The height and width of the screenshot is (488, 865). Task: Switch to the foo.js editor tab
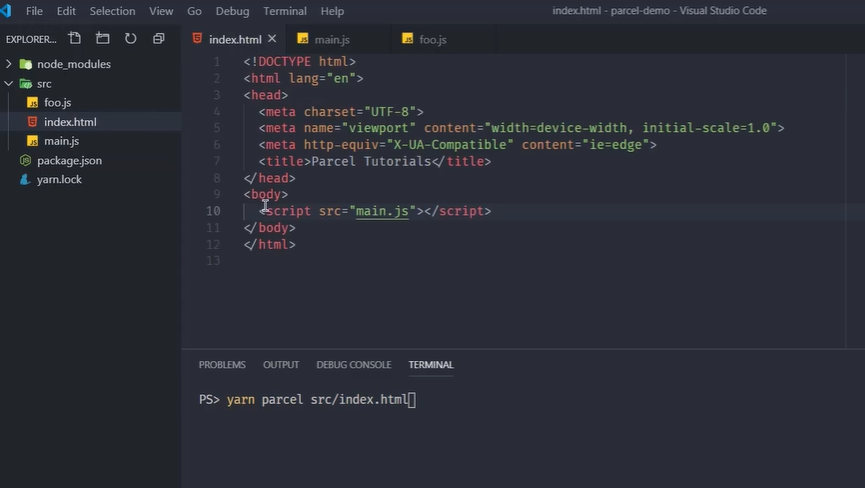[x=432, y=39]
